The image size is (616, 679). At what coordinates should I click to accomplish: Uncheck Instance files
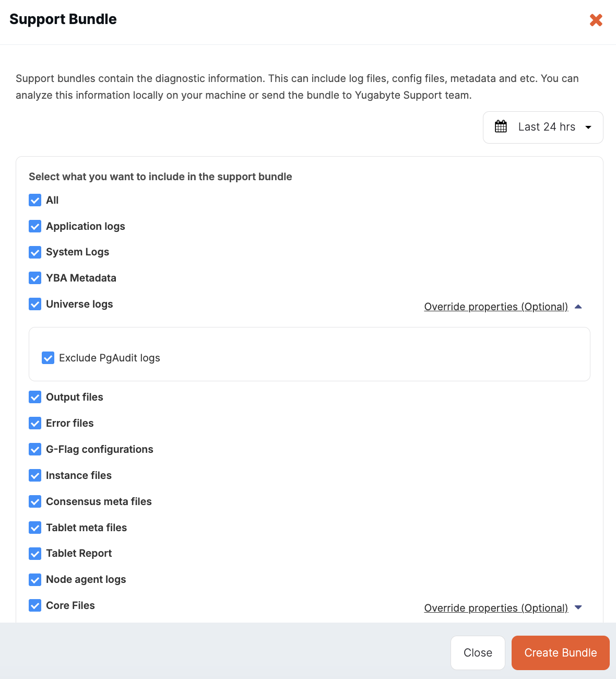[34, 475]
